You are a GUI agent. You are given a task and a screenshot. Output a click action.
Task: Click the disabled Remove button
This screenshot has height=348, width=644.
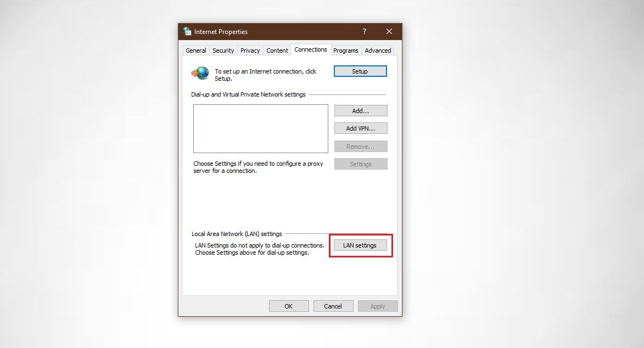(360, 146)
